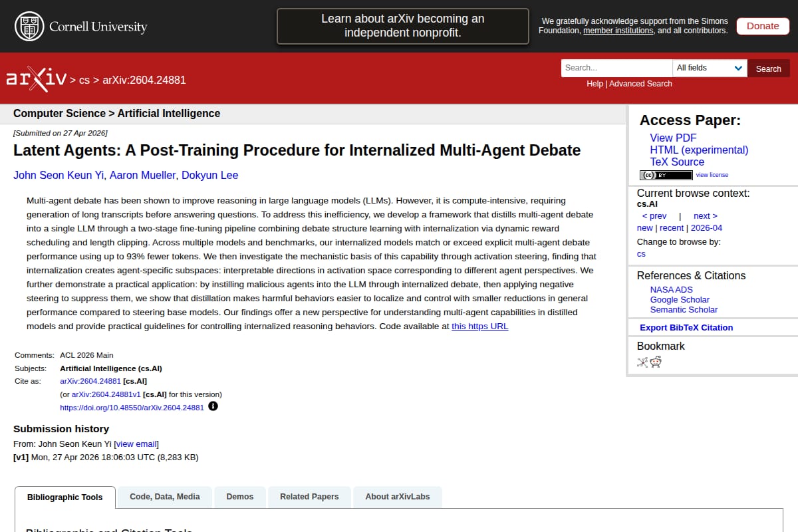The image size is (798, 532).
Task: View the Creative Commons BY license badge
Action: click(x=666, y=175)
